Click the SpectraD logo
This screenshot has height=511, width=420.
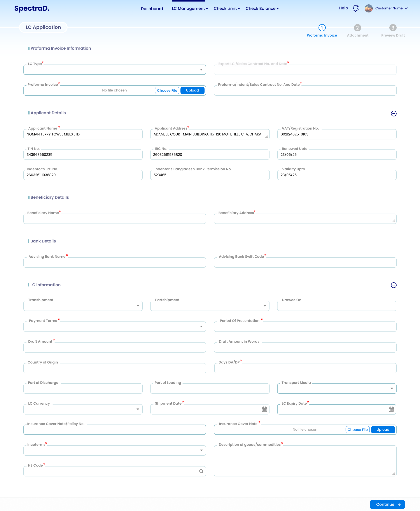pos(32,9)
